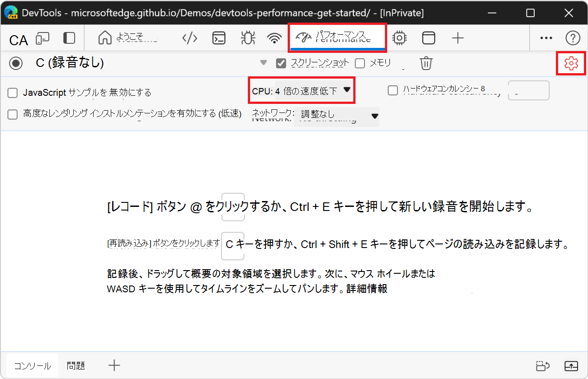Enable the ハードウェアコンカレンシー checkbox

[393, 91]
